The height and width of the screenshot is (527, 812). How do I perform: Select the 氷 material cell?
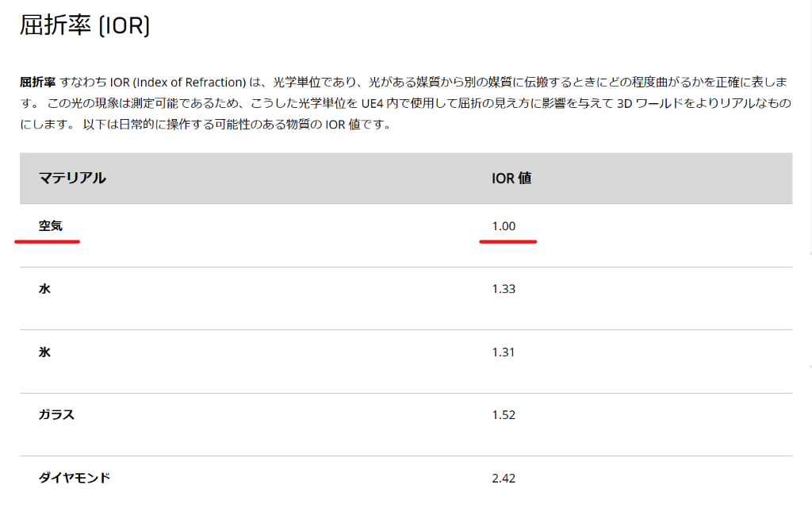44,352
